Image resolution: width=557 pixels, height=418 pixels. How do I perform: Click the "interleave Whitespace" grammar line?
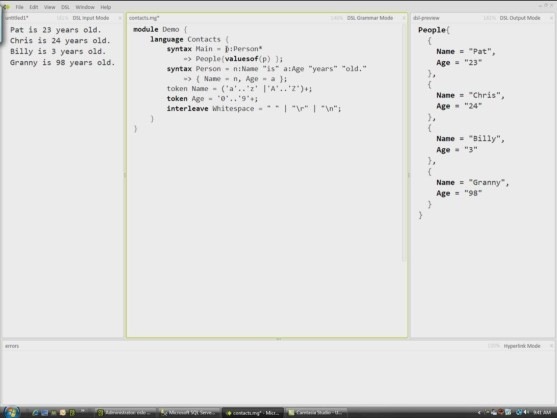click(254, 108)
